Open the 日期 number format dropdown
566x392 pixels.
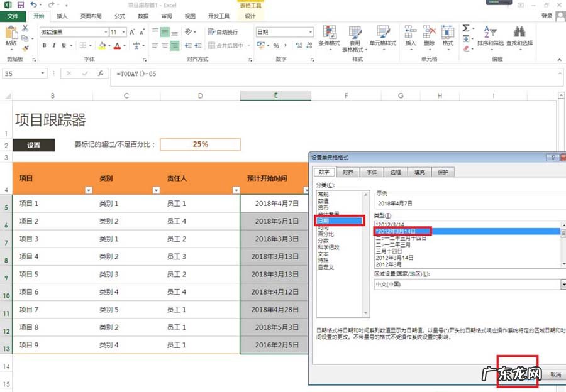311,31
